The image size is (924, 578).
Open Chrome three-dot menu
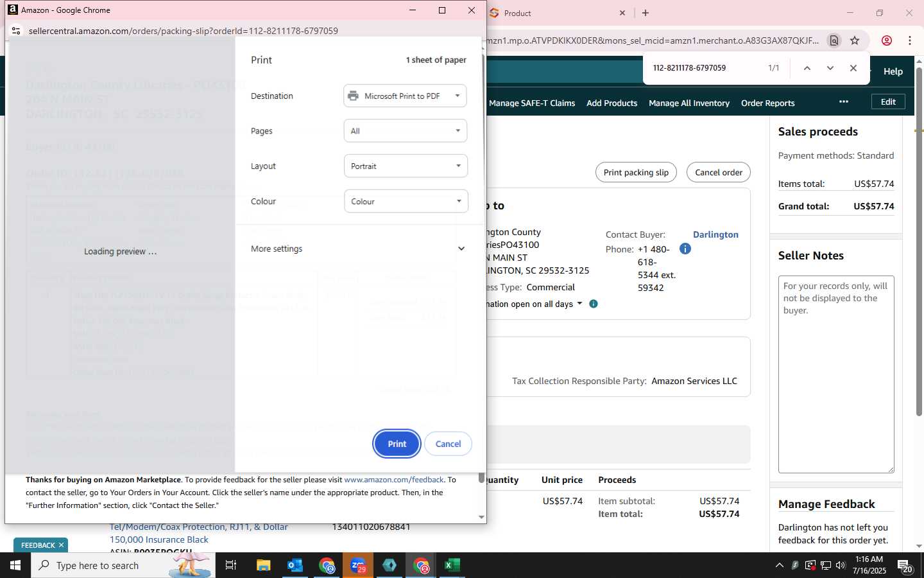tap(910, 40)
